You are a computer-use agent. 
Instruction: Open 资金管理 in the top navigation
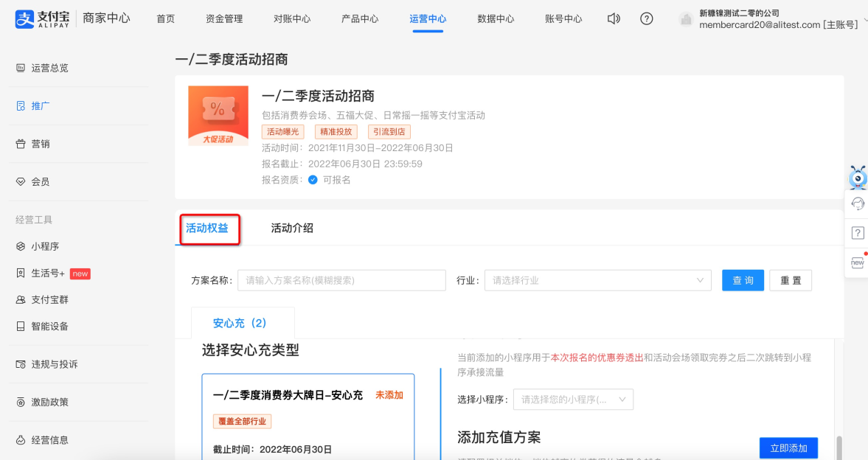[x=224, y=19]
